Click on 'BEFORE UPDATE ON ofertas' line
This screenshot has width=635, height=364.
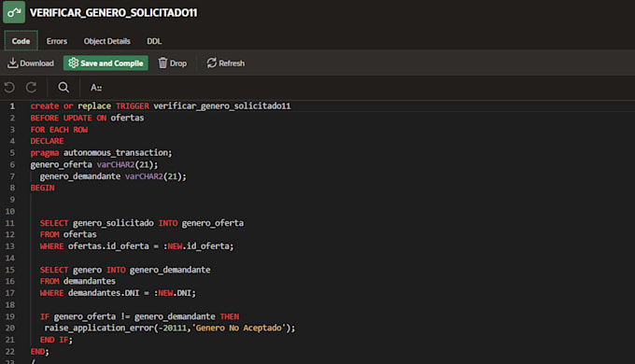[x=87, y=118]
